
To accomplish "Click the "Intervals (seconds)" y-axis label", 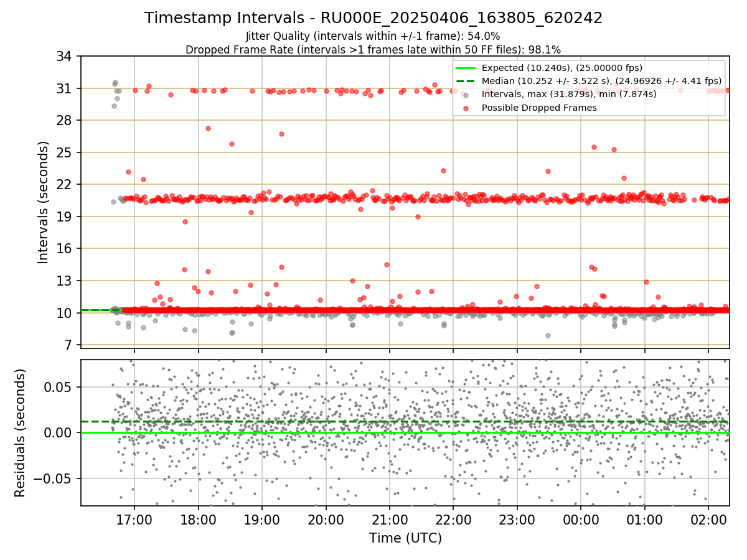I will point(43,202).
